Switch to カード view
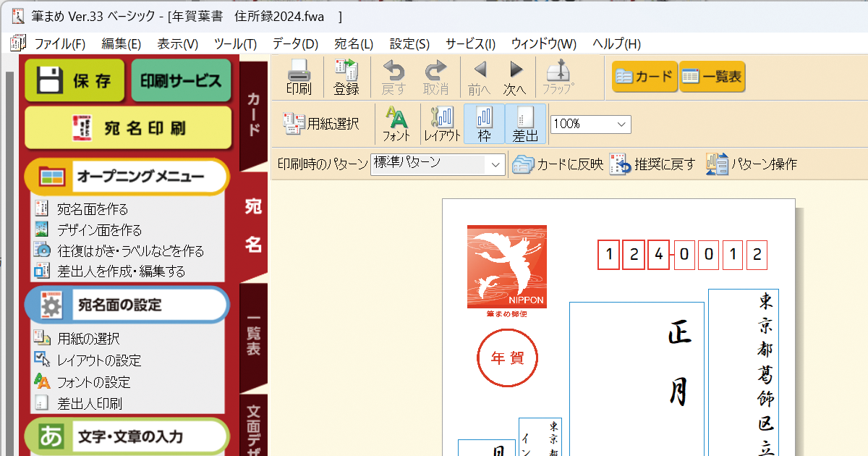 pyautogui.click(x=644, y=77)
